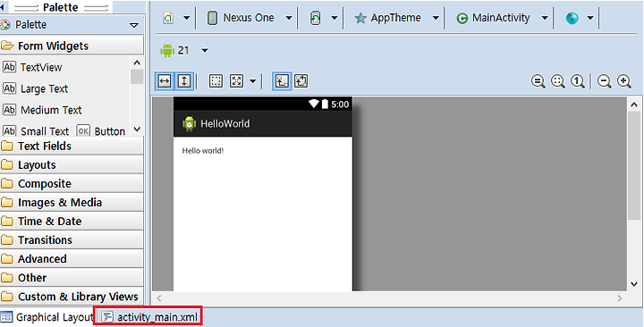This screenshot has width=644, height=327.
Task: Click wifi icon in preview status bar
Action: point(314,105)
